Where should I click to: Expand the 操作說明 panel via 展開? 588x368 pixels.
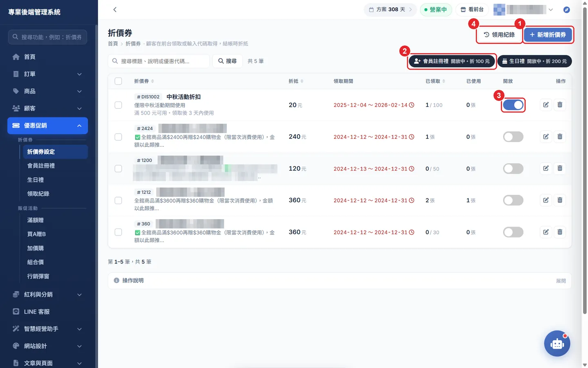561,281
